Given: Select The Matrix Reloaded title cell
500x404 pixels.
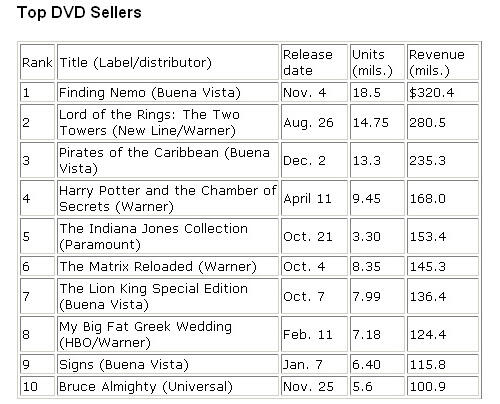Looking at the screenshot, I should [x=168, y=266].
